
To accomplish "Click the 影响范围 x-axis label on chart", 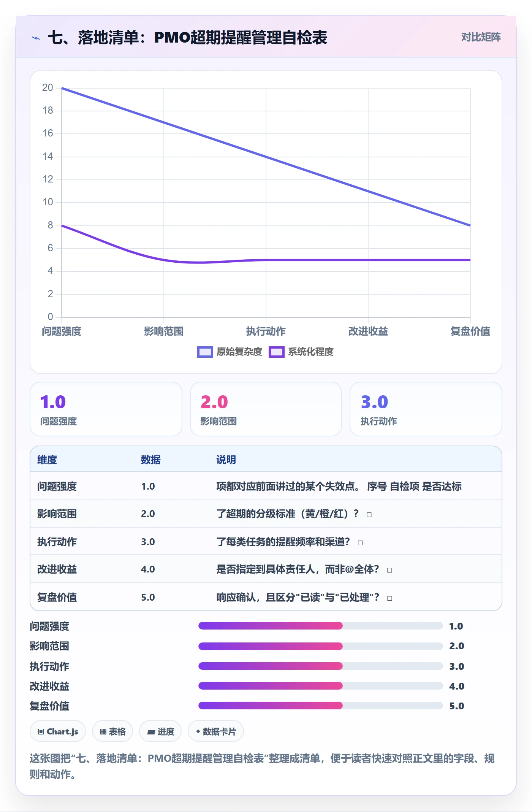I will click(x=164, y=331).
